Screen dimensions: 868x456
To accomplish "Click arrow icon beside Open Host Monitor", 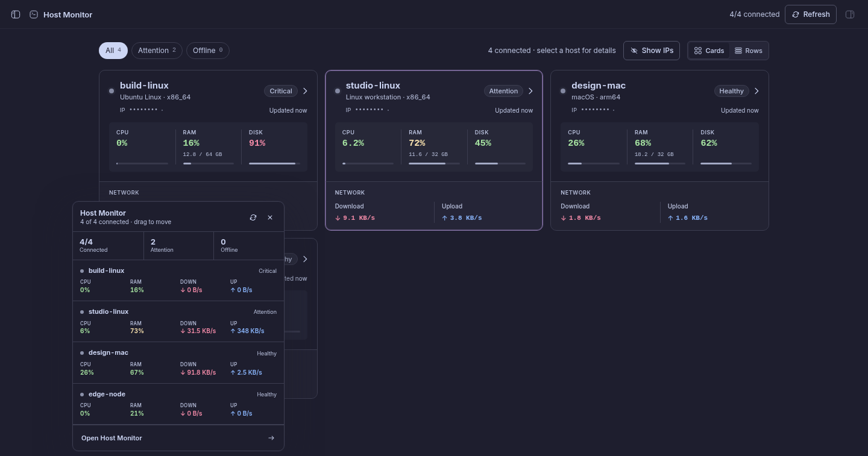I will [x=271, y=438].
